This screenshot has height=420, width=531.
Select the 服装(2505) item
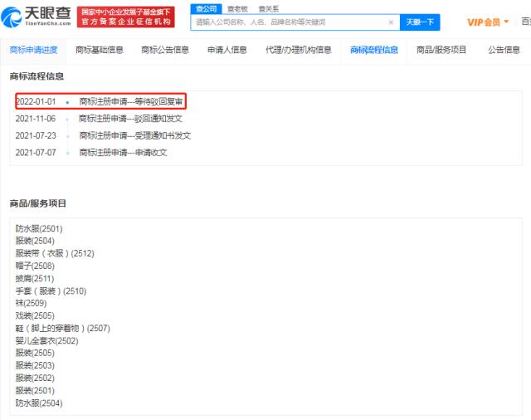(x=35, y=353)
